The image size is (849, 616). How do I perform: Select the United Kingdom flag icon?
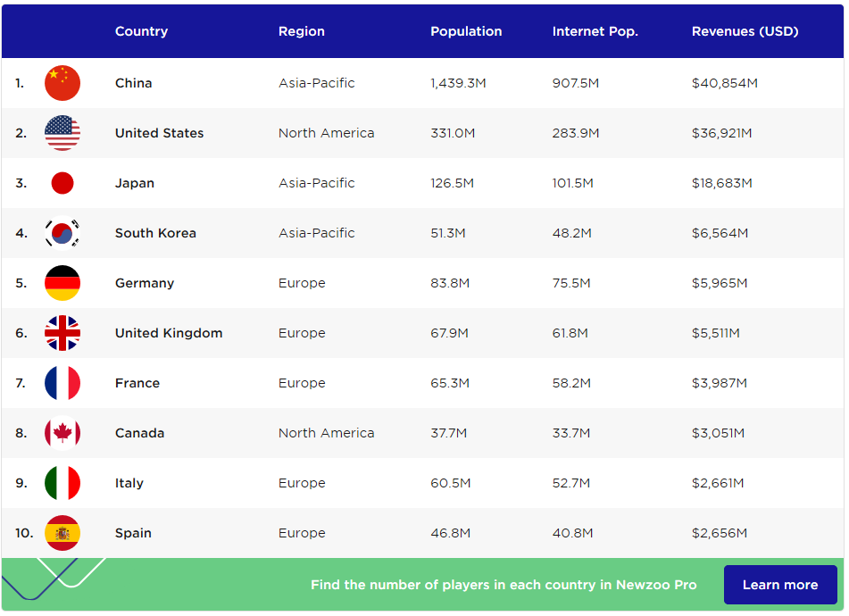[62, 333]
